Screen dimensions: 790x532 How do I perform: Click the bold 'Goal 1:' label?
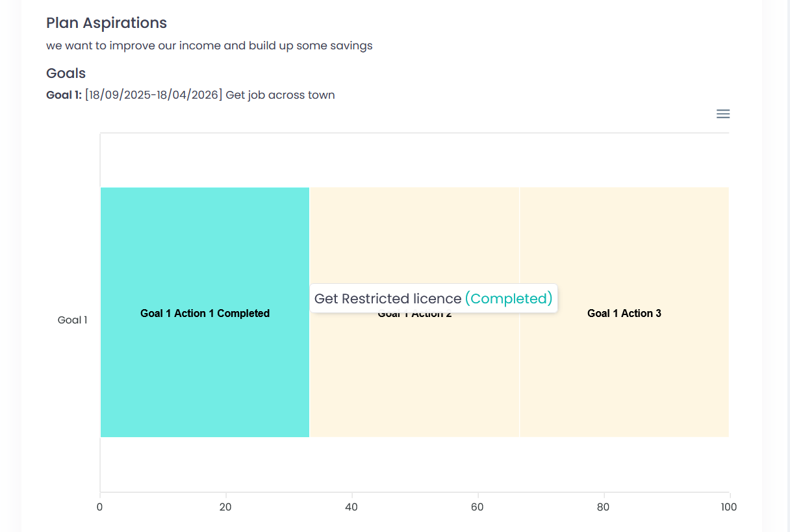[x=64, y=95]
